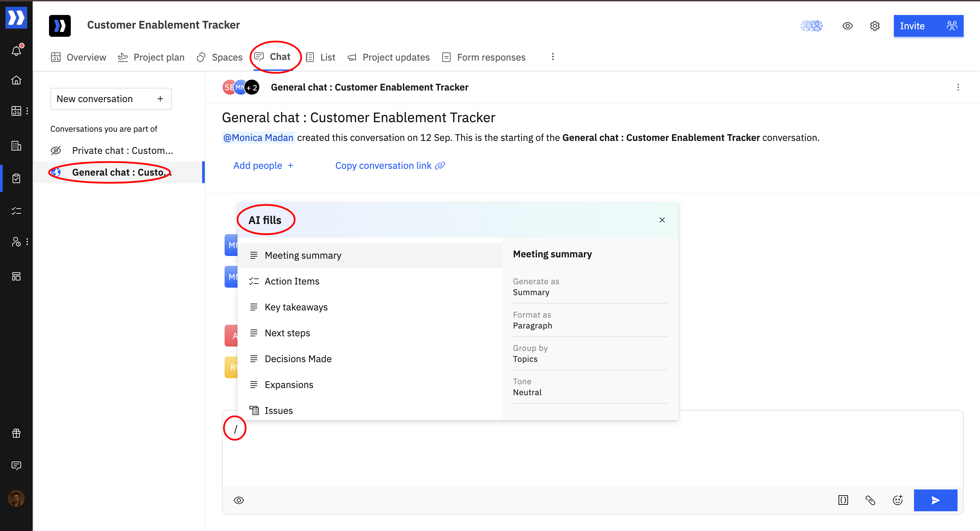Click the gift icon in sidebar

pyautogui.click(x=16, y=433)
